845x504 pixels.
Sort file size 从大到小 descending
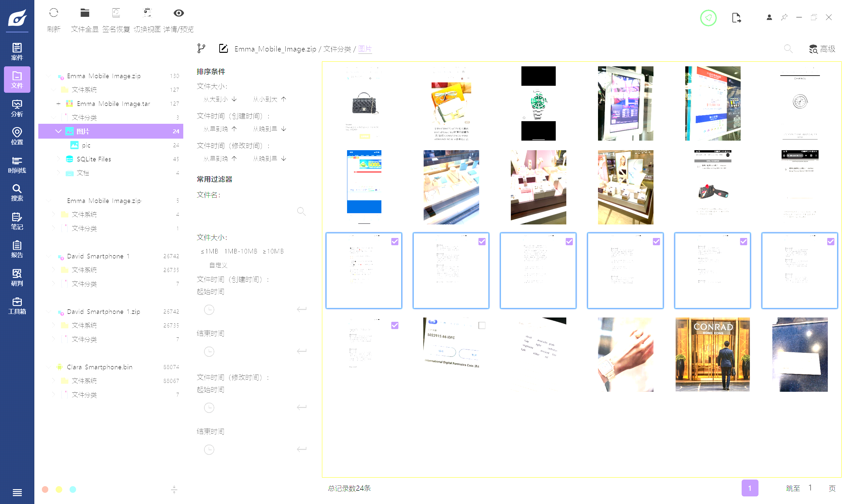click(x=220, y=99)
